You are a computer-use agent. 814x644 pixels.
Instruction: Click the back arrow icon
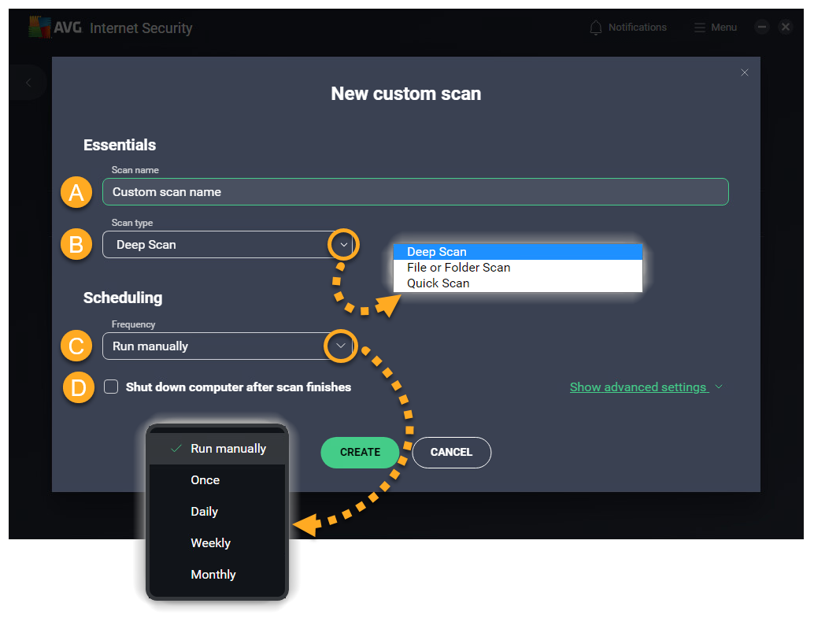coord(28,83)
